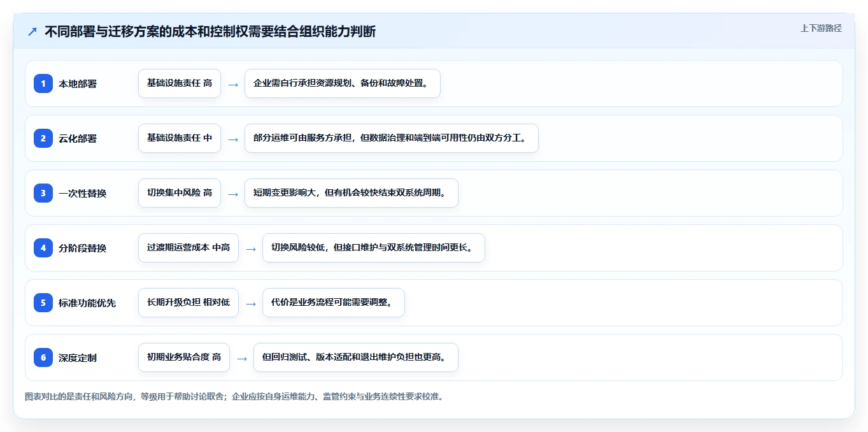The height and width of the screenshot is (432, 868).
Task: Click the title 不同部署与迁移方案的成本和控制权需要结合组织能力判断
Action: (x=210, y=32)
